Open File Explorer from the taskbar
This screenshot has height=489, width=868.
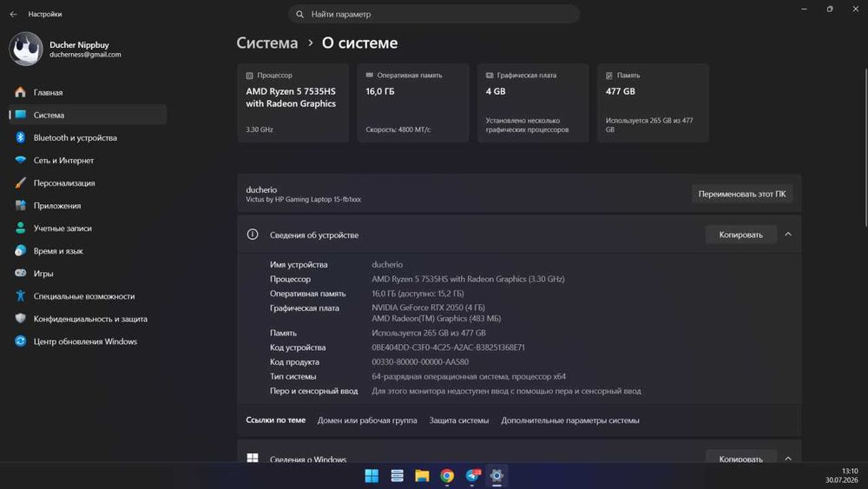(x=423, y=476)
